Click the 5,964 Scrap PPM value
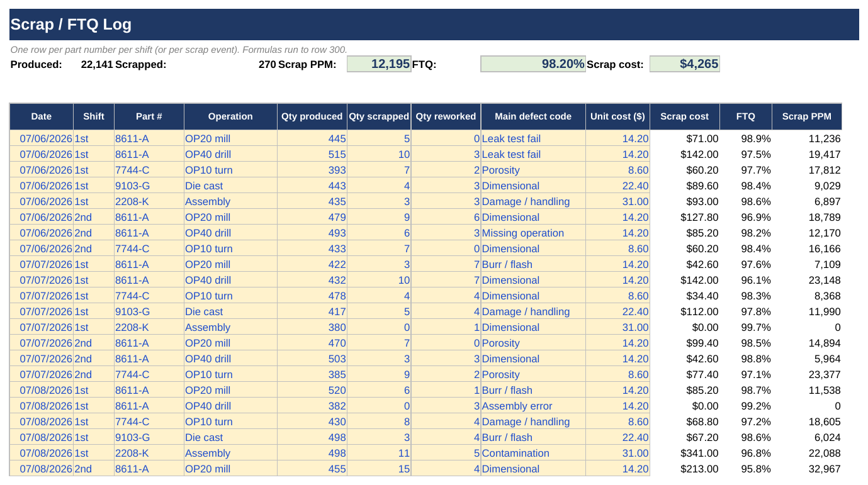Image resolution: width=868 pixels, height=485 pixels. coord(807,359)
